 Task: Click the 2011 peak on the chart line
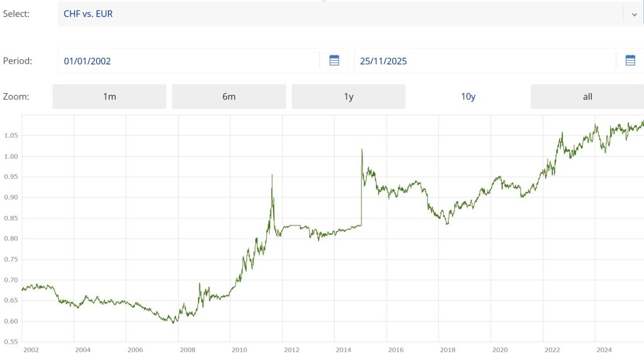click(272, 175)
